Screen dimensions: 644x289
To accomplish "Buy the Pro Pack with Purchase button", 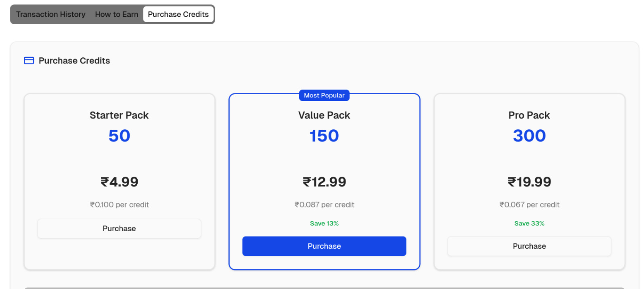I will [x=529, y=246].
